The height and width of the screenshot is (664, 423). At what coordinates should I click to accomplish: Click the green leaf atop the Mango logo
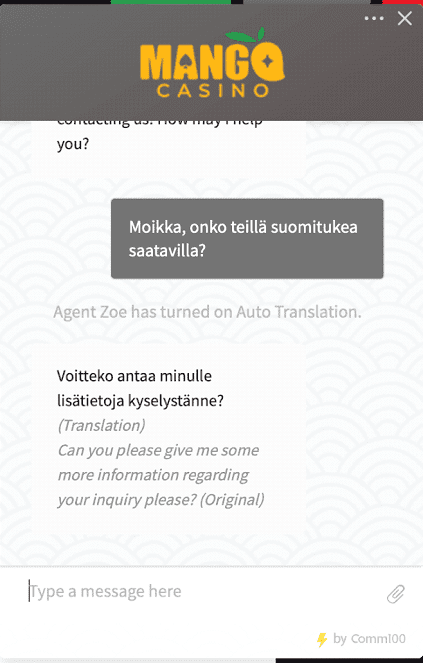tap(246, 35)
